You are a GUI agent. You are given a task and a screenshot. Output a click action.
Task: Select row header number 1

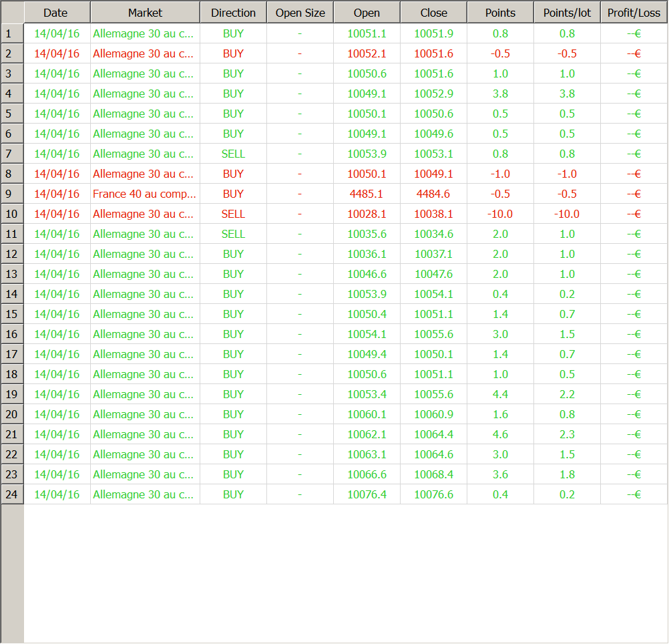pos(12,33)
